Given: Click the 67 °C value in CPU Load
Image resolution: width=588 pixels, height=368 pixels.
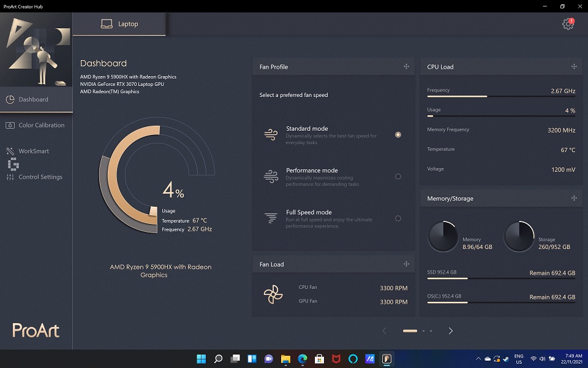Looking at the screenshot, I should 568,150.
